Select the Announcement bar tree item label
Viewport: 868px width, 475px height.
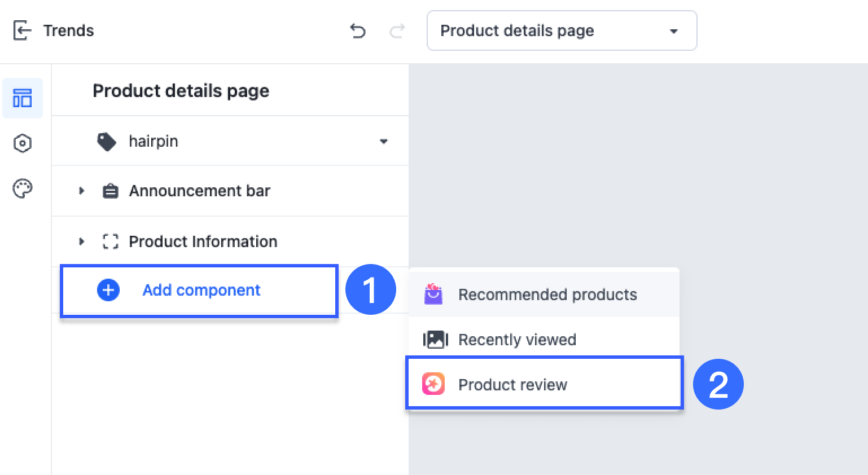(200, 191)
